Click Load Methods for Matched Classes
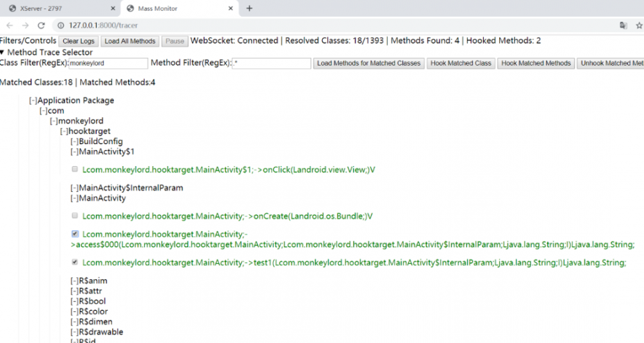This screenshot has height=343, width=644. click(x=369, y=63)
